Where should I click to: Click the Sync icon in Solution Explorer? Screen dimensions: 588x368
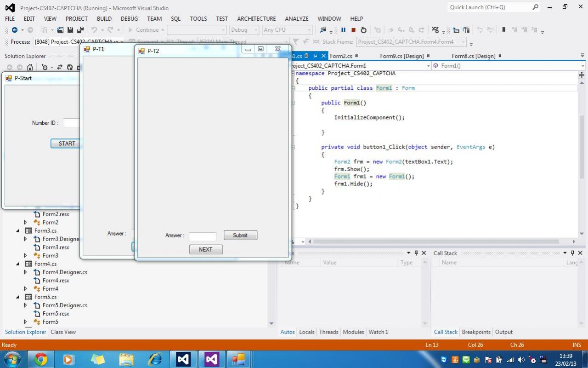[x=60, y=67]
